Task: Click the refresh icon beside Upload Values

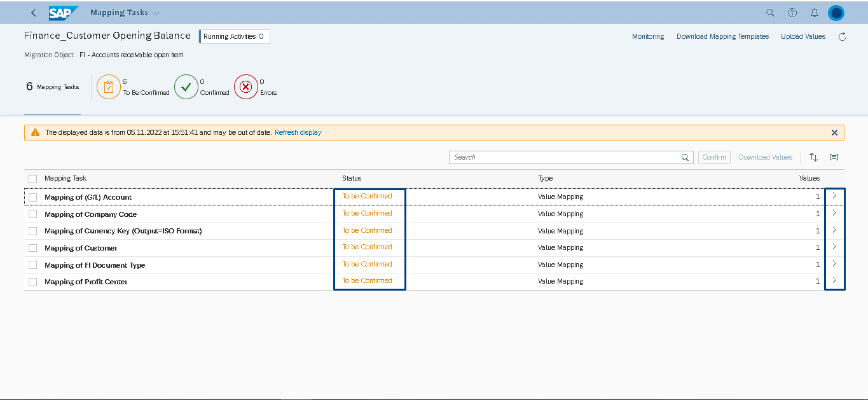Action: point(842,37)
